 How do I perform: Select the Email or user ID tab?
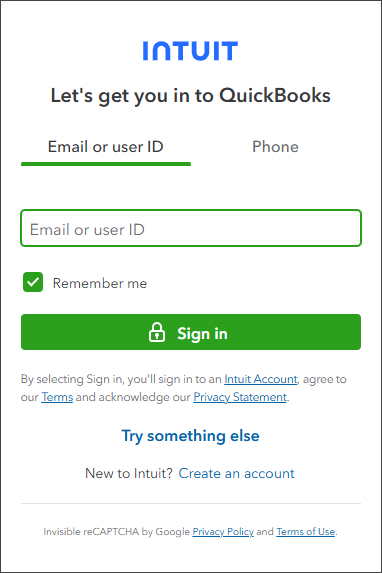click(x=106, y=147)
